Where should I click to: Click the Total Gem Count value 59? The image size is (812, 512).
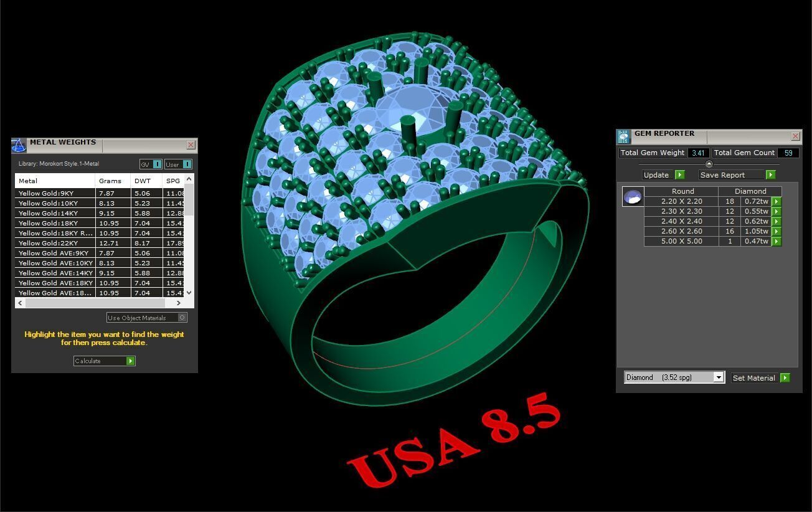click(x=788, y=153)
